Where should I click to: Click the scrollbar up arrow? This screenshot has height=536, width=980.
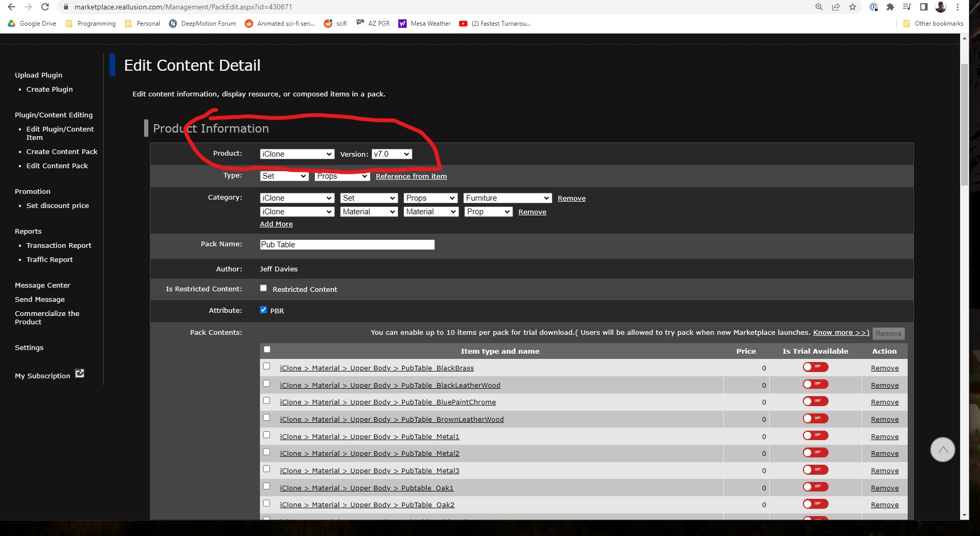[x=964, y=38]
